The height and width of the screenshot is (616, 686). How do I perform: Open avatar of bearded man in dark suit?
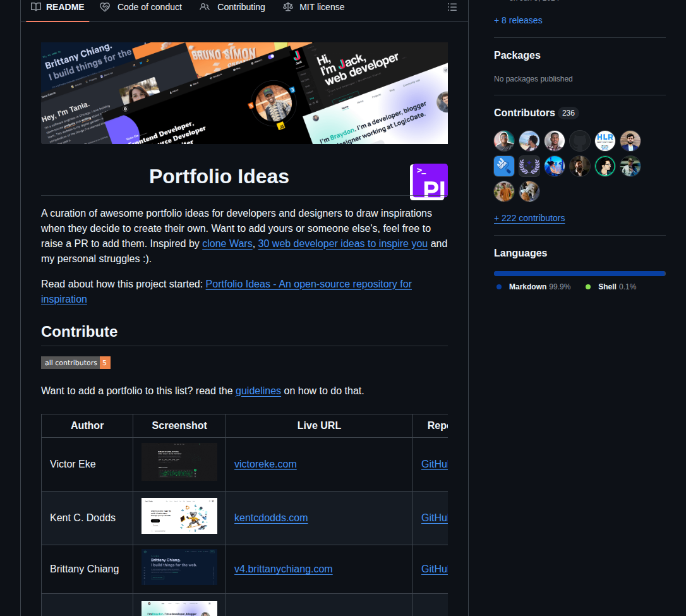click(580, 166)
